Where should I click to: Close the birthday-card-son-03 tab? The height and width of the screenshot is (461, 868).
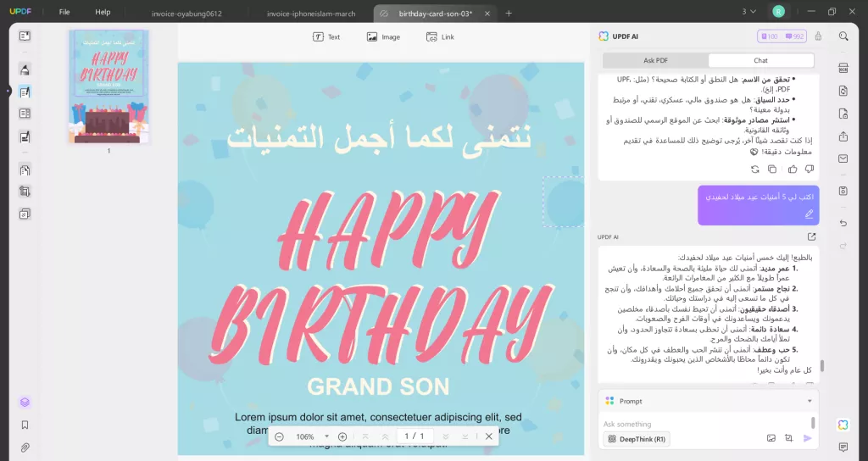tap(487, 14)
